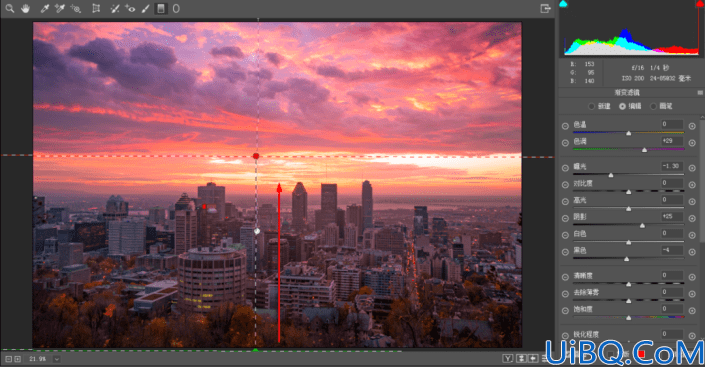This screenshot has width=705, height=367.
Task: Increase 色调 with its plus button
Action: point(692,143)
